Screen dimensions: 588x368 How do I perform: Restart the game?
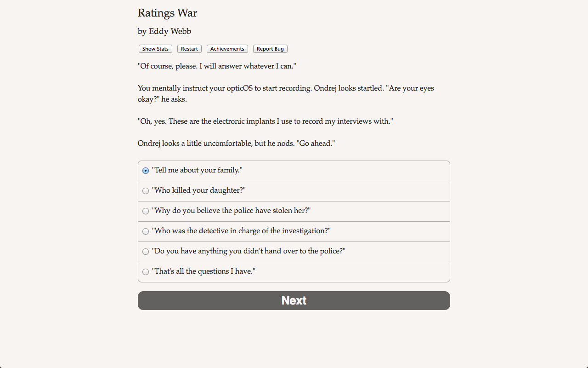tap(189, 49)
